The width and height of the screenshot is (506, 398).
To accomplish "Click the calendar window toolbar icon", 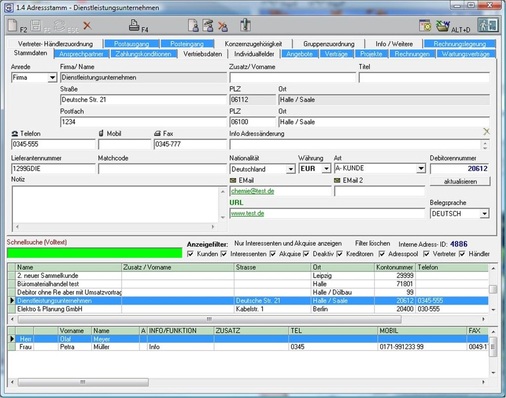I will (x=425, y=26).
